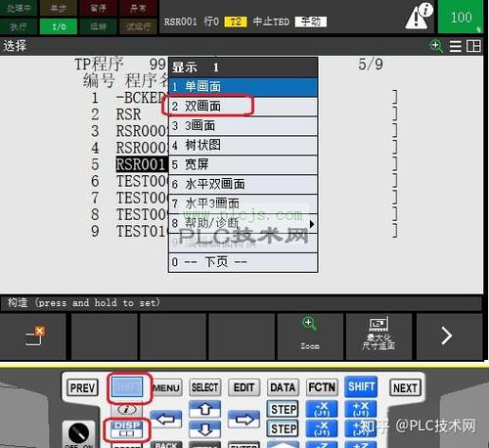The image size is (489, 448).
Task: Click the split-window layout icon in title bar
Action: 473,46
